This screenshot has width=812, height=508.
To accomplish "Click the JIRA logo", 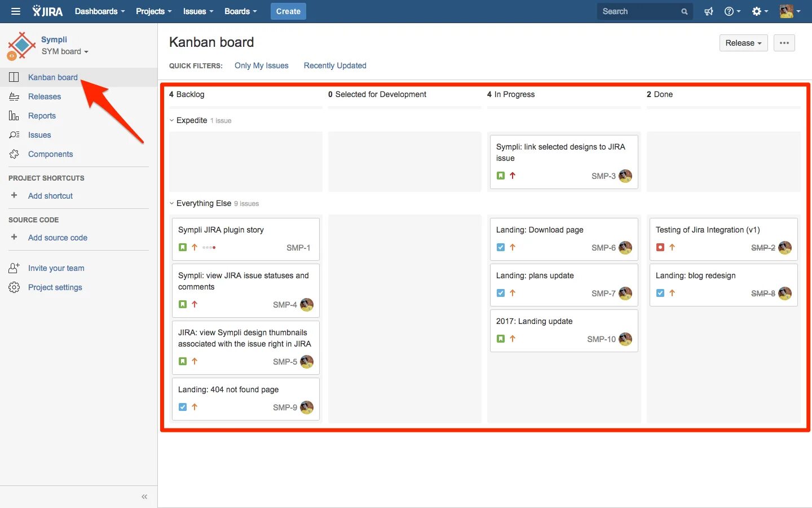I will pyautogui.click(x=47, y=11).
